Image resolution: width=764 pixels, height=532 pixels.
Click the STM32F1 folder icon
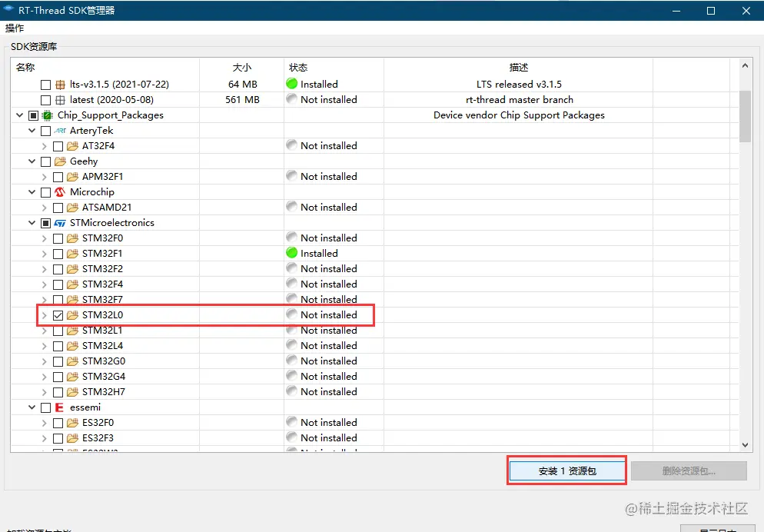pos(72,254)
